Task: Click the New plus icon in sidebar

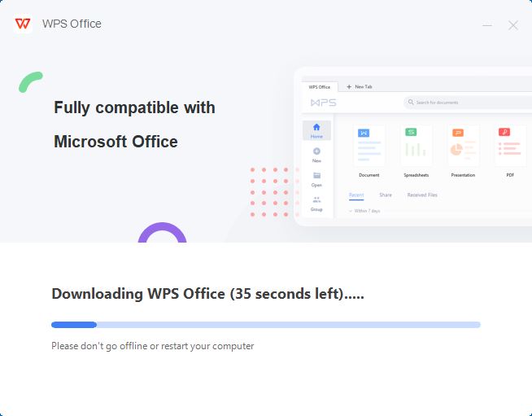Action: (316, 151)
